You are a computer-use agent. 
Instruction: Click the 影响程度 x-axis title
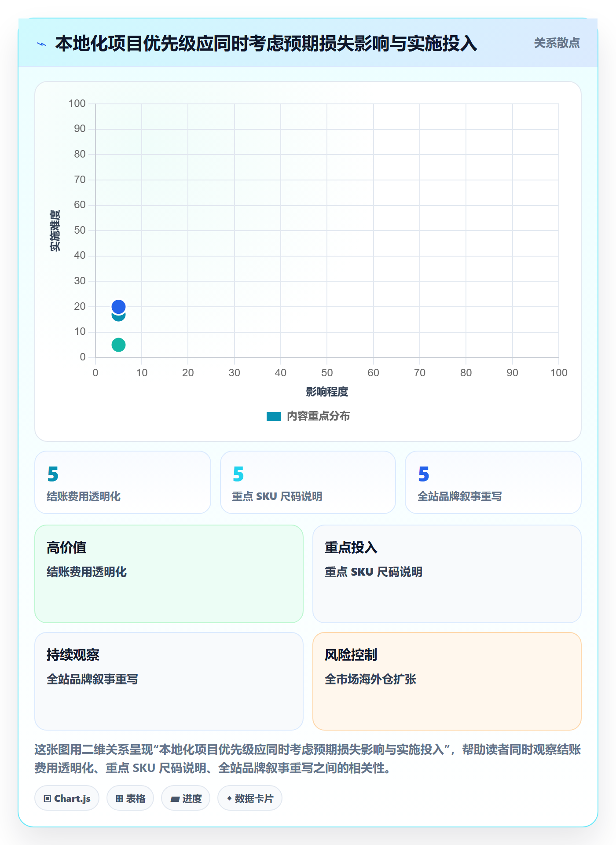coord(327,392)
